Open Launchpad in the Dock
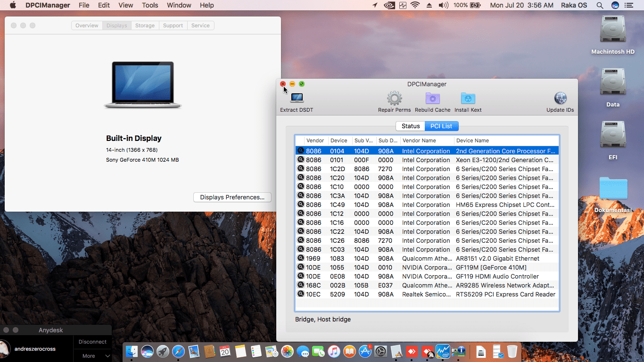The image size is (644, 362). (163, 351)
